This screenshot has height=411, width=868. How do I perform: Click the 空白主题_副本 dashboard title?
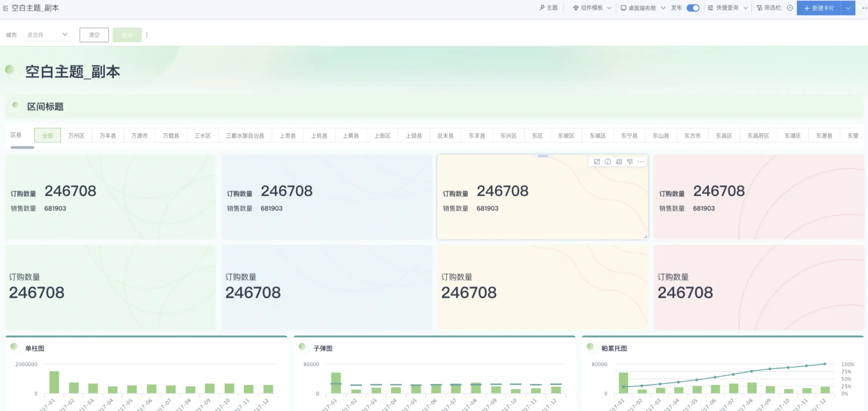point(73,72)
